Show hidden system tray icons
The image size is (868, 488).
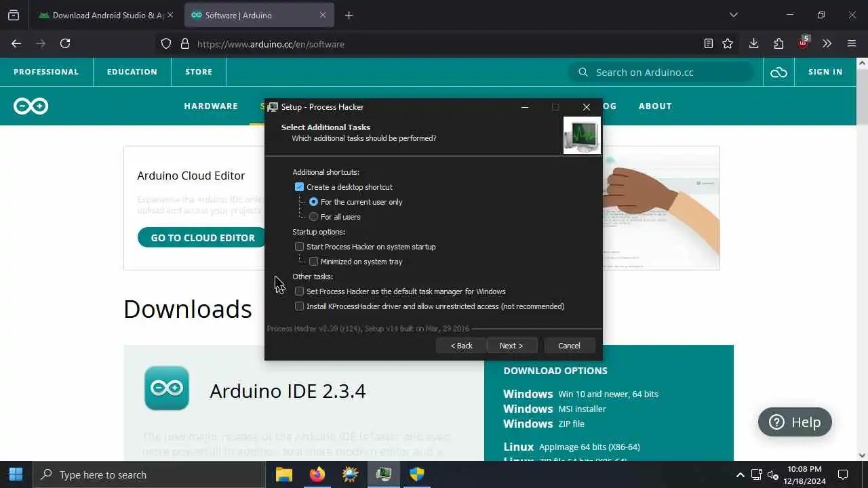pos(741,474)
